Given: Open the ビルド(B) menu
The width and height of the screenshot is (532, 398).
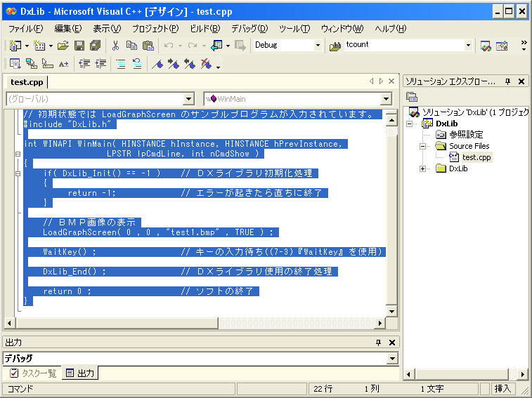Looking at the screenshot, I should [x=205, y=29].
